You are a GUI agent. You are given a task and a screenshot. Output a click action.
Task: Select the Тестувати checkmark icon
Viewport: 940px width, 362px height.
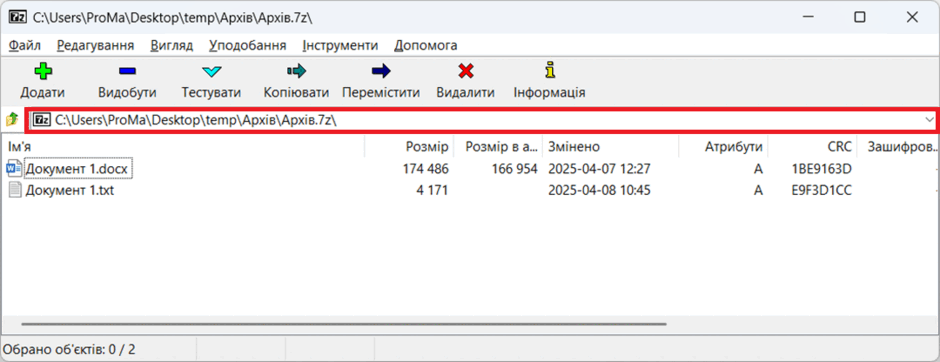pyautogui.click(x=212, y=72)
